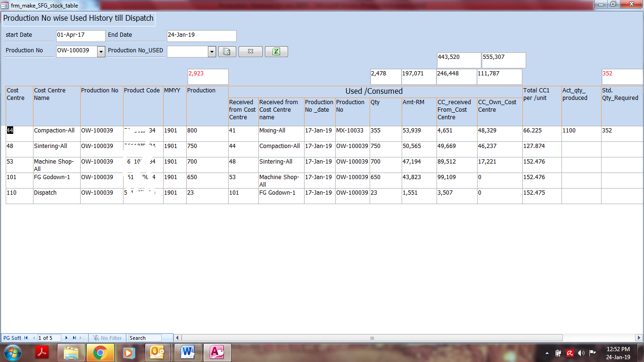The width and height of the screenshot is (644, 362).
Task: Click the start Date field
Action: (81, 36)
